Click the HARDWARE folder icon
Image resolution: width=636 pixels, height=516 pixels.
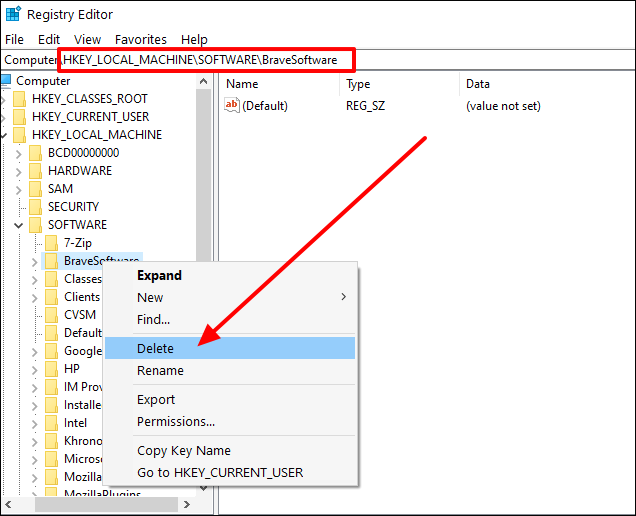point(35,171)
